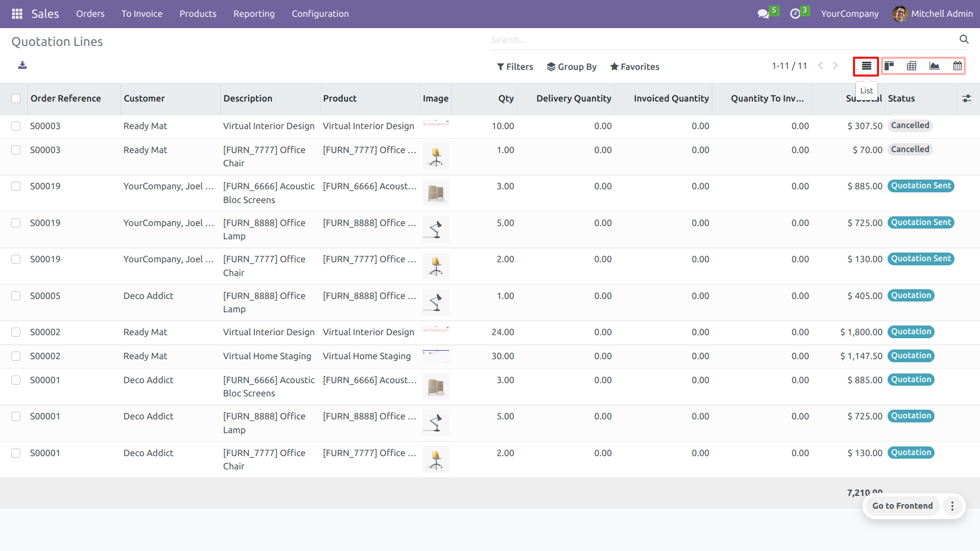Open the conversations message icon
The height and width of the screenshot is (551, 980).
tap(763, 14)
